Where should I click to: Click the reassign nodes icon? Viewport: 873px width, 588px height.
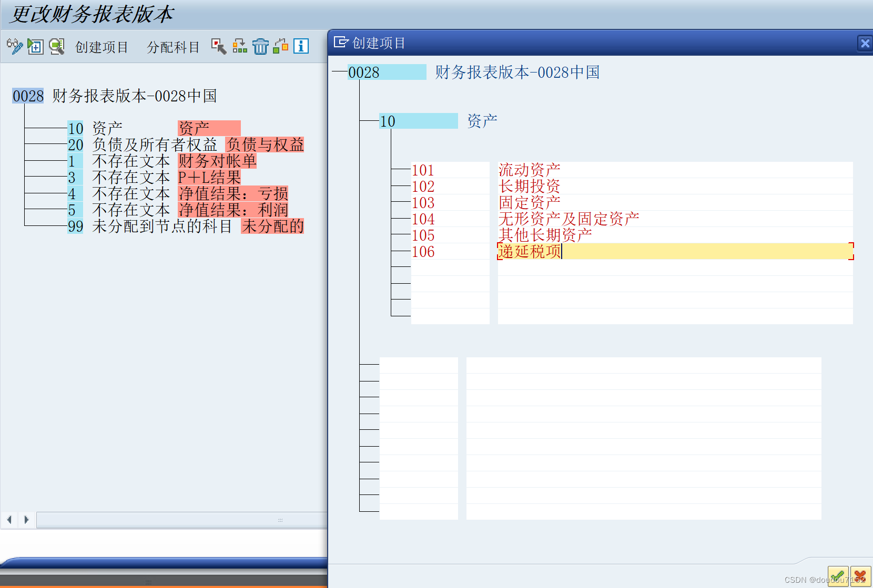[x=240, y=46]
